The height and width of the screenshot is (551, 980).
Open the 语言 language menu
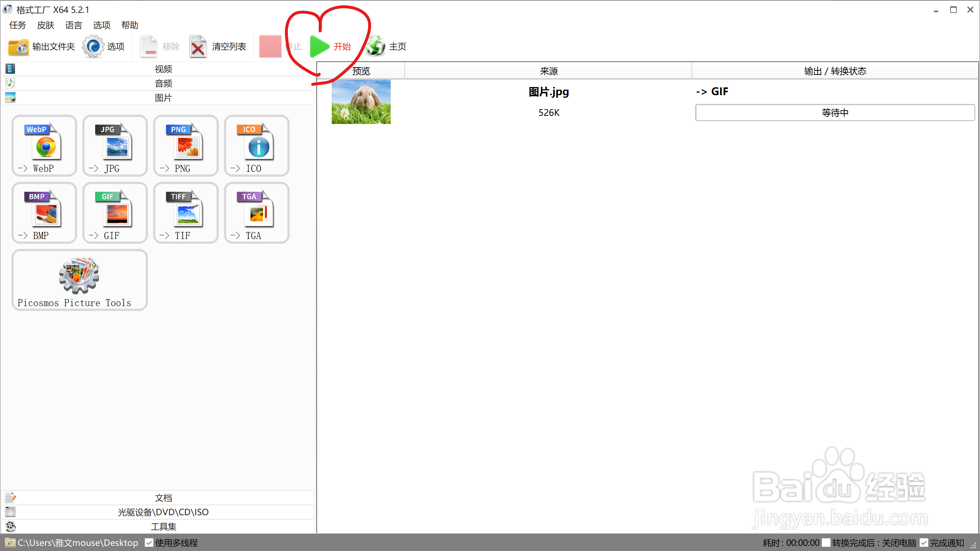(74, 25)
